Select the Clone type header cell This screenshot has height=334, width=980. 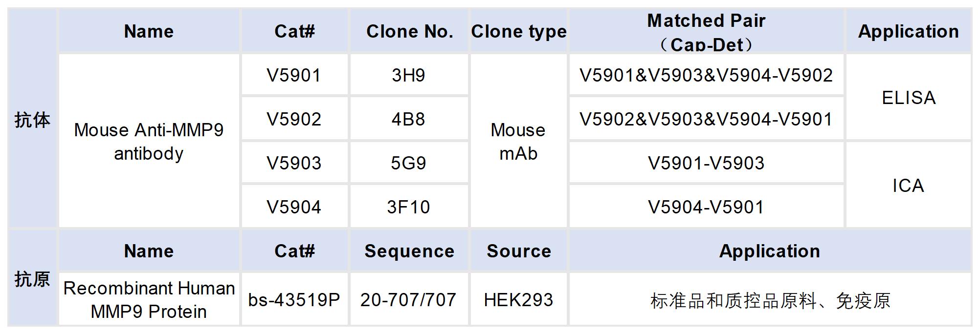point(518,31)
